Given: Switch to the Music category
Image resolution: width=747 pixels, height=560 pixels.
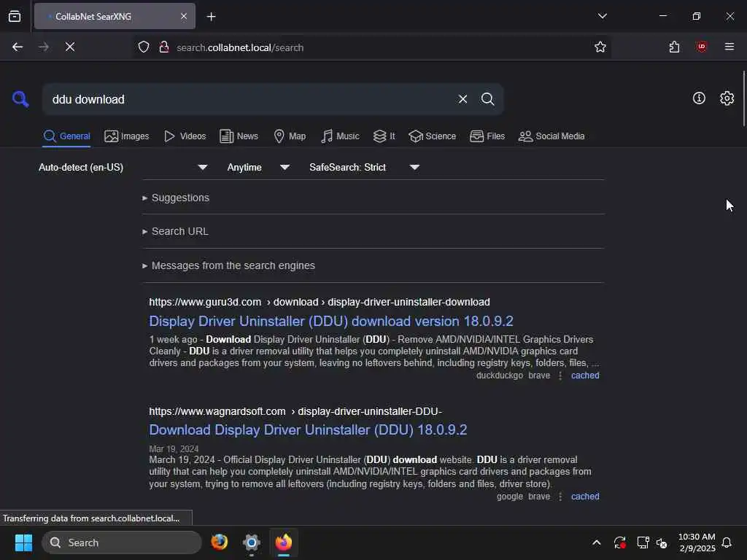Looking at the screenshot, I should pos(340,136).
